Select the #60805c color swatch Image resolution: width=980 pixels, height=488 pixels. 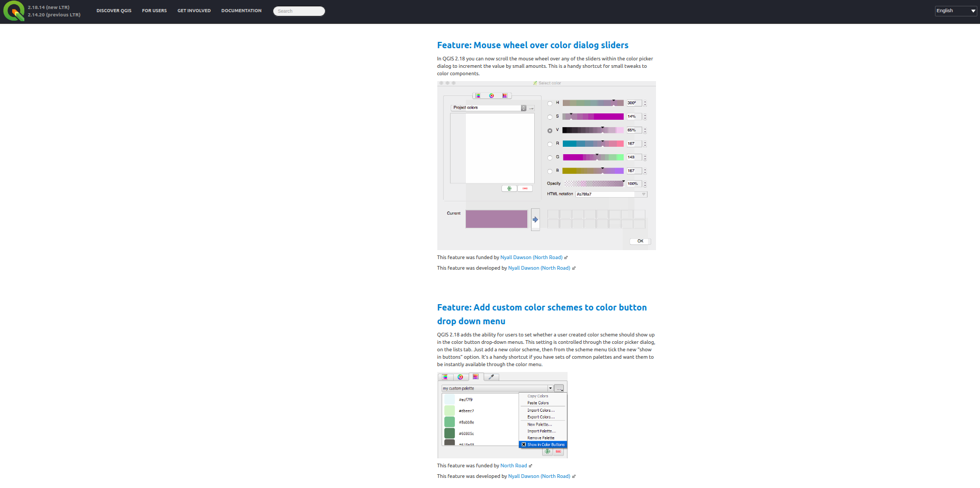point(449,433)
